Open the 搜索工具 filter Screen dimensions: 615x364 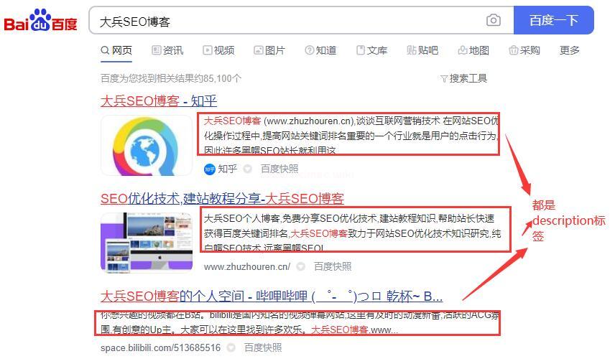(463, 78)
